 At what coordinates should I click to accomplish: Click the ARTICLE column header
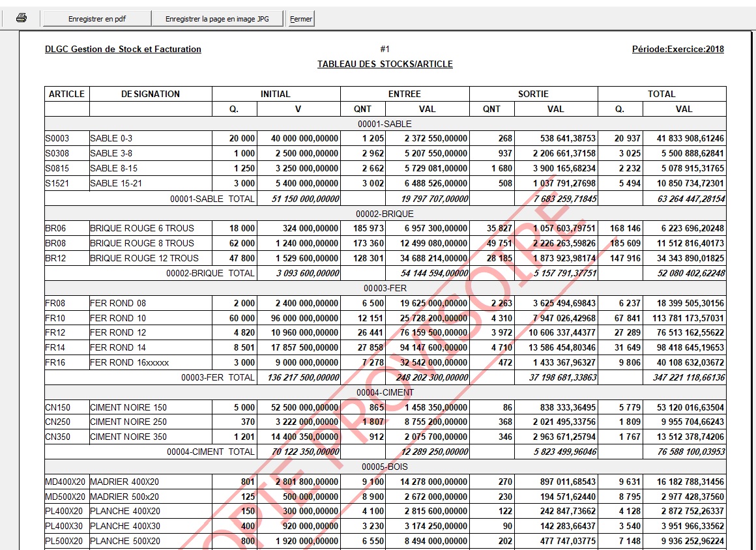point(66,94)
